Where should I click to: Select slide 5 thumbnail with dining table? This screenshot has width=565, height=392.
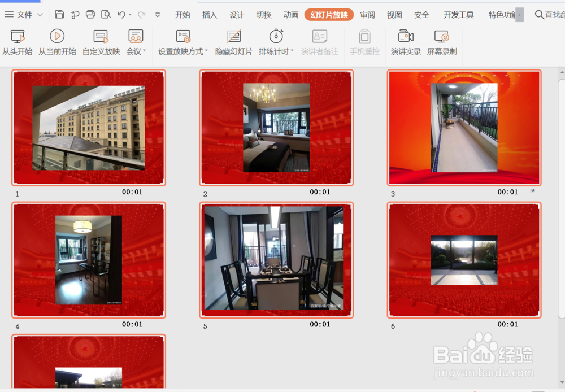pyautogui.click(x=276, y=260)
